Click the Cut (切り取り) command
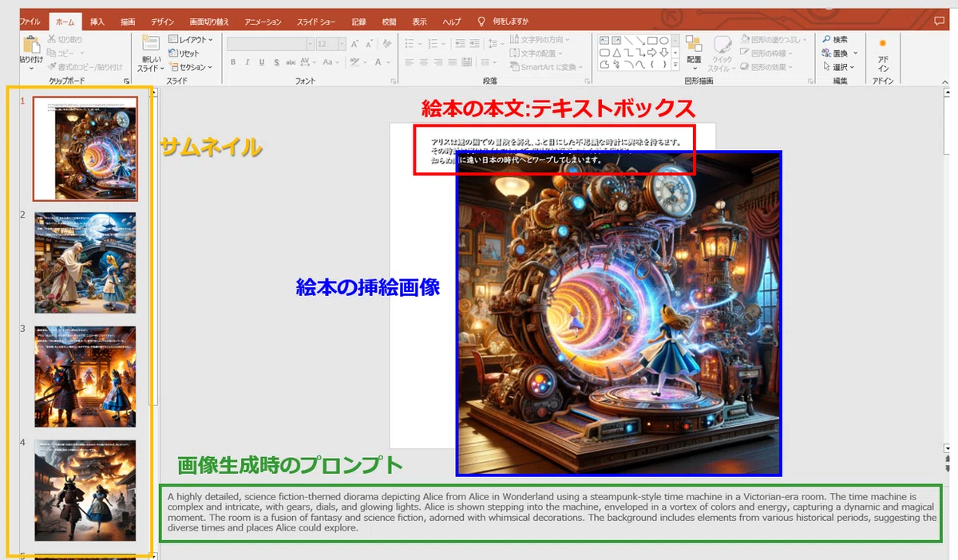958x560 pixels. (65, 39)
